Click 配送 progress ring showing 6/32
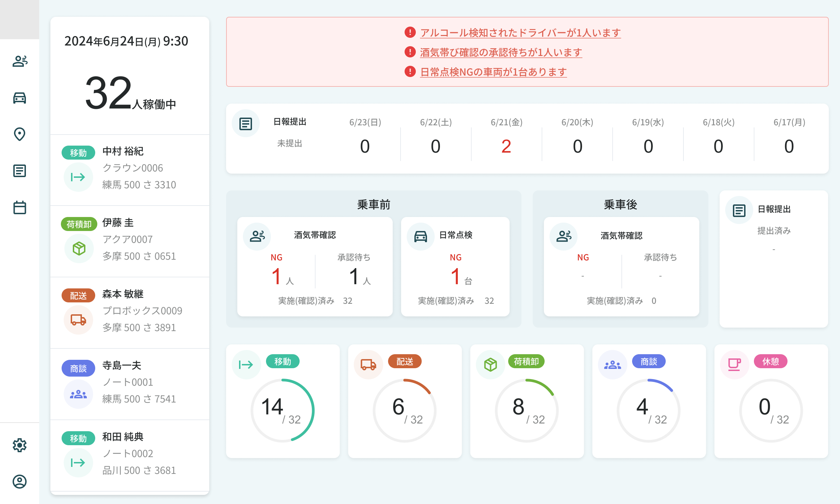 (x=405, y=410)
